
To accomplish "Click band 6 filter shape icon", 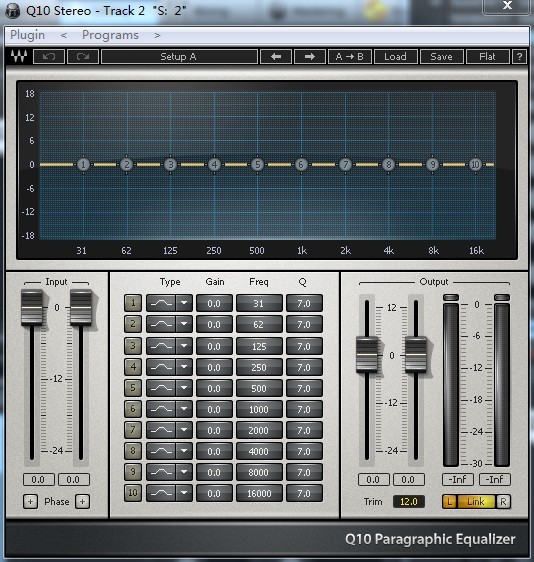I will click(x=161, y=409).
